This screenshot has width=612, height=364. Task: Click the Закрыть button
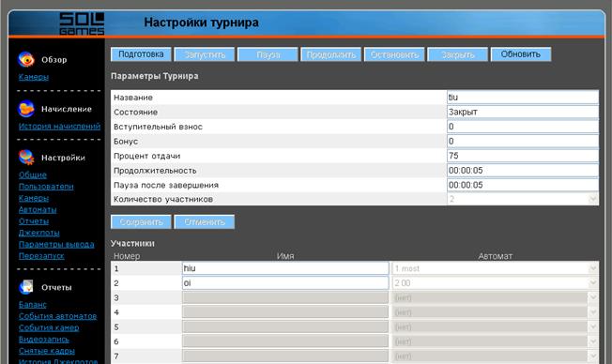[x=458, y=54]
